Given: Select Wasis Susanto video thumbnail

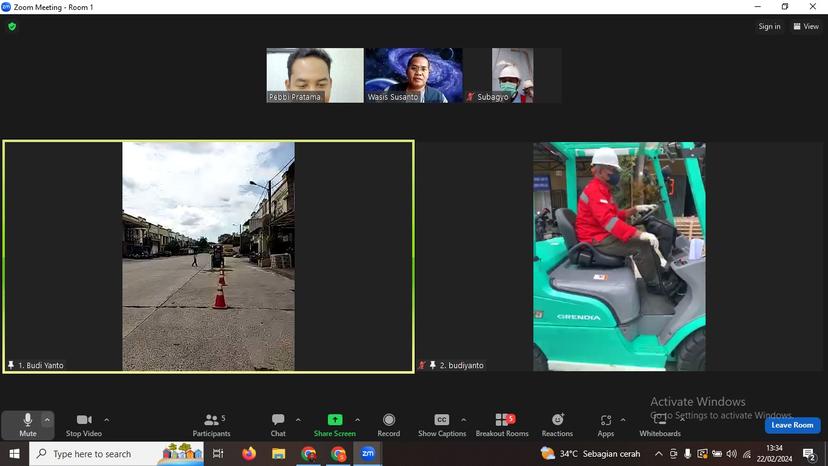Looking at the screenshot, I should tap(413, 75).
